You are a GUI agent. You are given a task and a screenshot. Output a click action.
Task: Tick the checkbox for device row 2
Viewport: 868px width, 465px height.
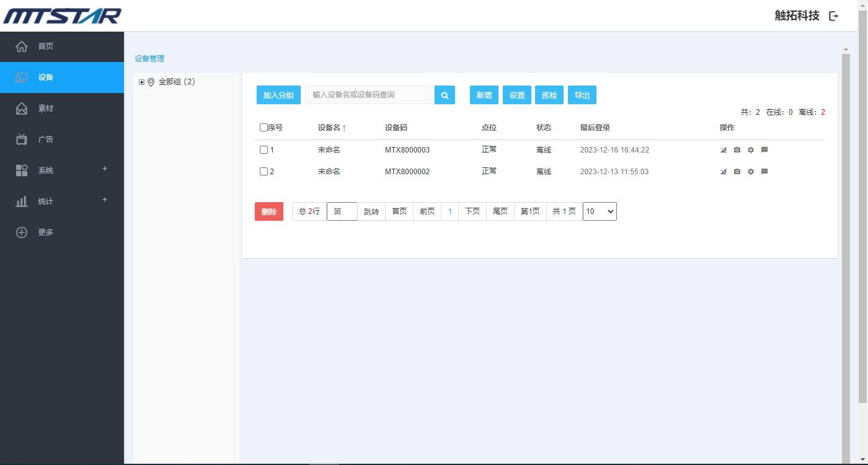(263, 172)
